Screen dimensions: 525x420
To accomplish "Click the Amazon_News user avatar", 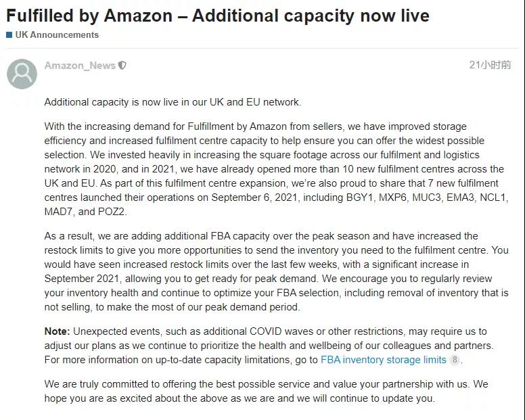I will 22,74.
